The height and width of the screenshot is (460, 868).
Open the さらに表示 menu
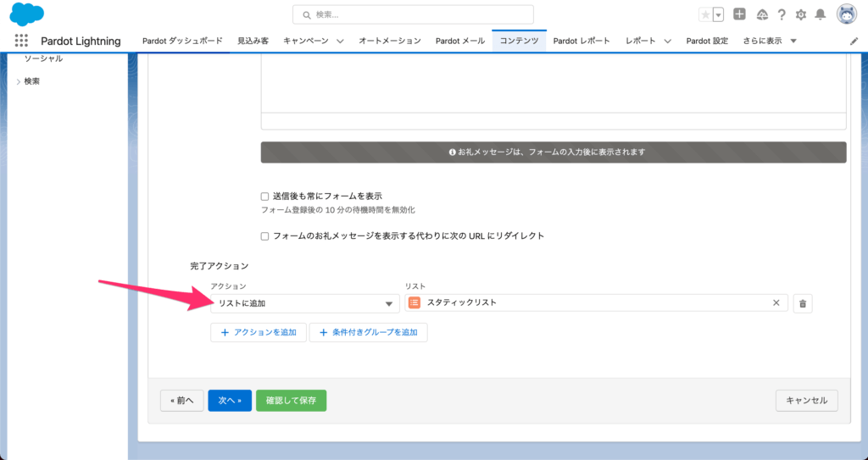click(770, 41)
